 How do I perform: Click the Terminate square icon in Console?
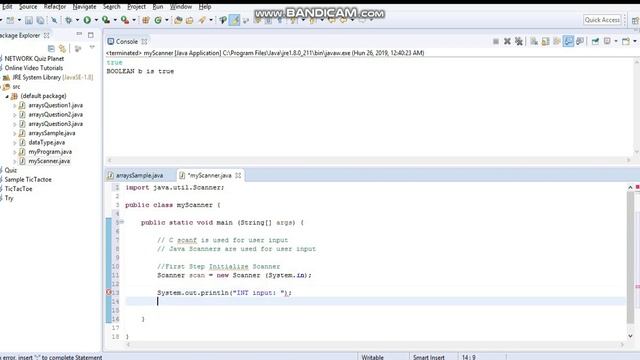pos(496,41)
